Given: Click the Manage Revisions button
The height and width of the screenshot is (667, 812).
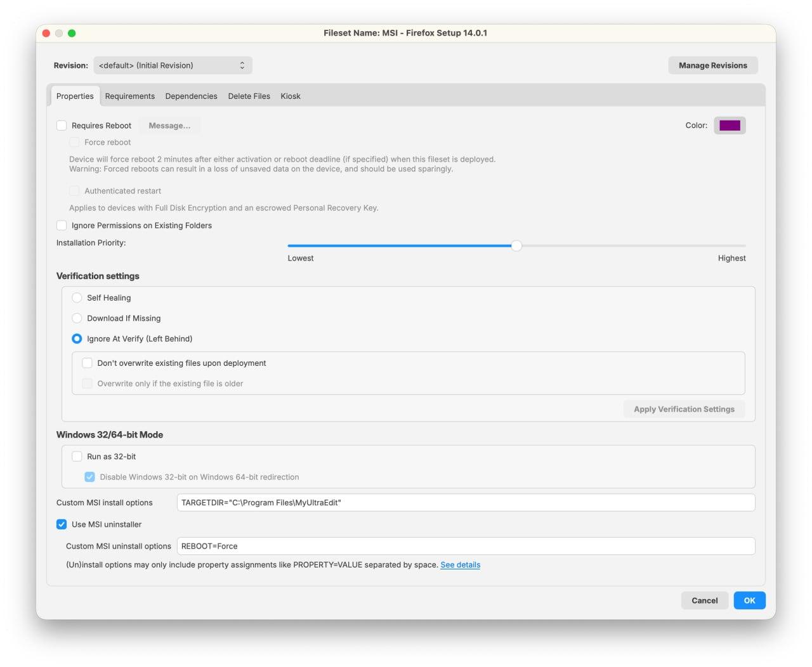Looking at the screenshot, I should point(713,65).
